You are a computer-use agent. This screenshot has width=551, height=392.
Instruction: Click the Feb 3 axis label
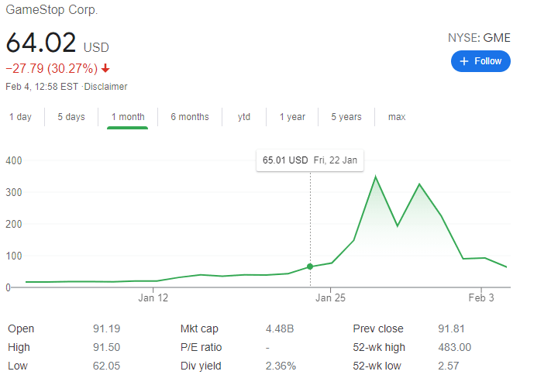tap(481, 297)
